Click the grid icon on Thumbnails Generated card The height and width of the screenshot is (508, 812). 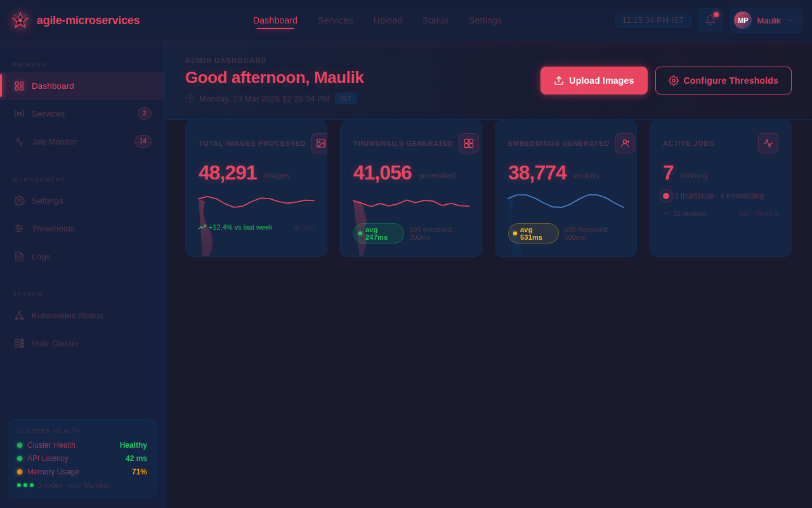(469, 143)
